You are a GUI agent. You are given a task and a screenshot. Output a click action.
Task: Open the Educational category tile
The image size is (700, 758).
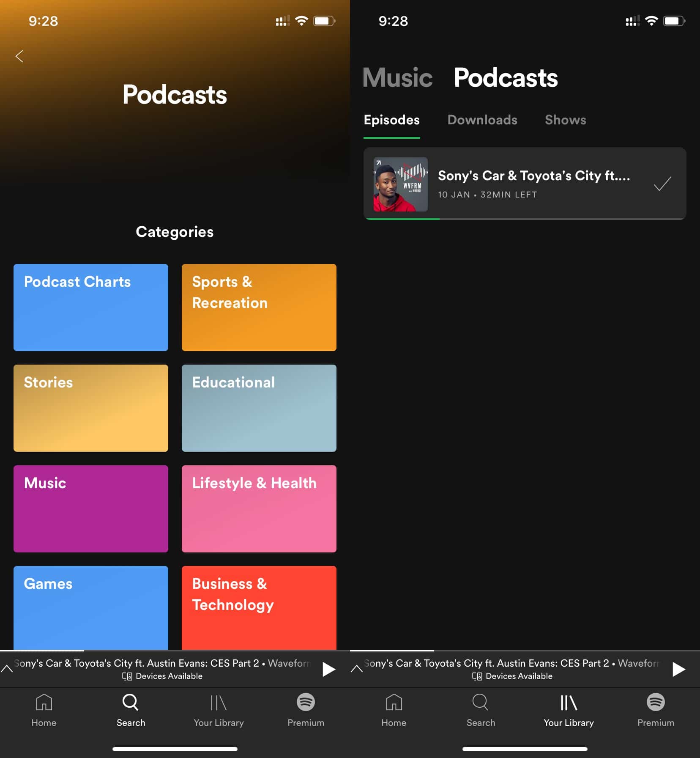click(x=259, y=408)
